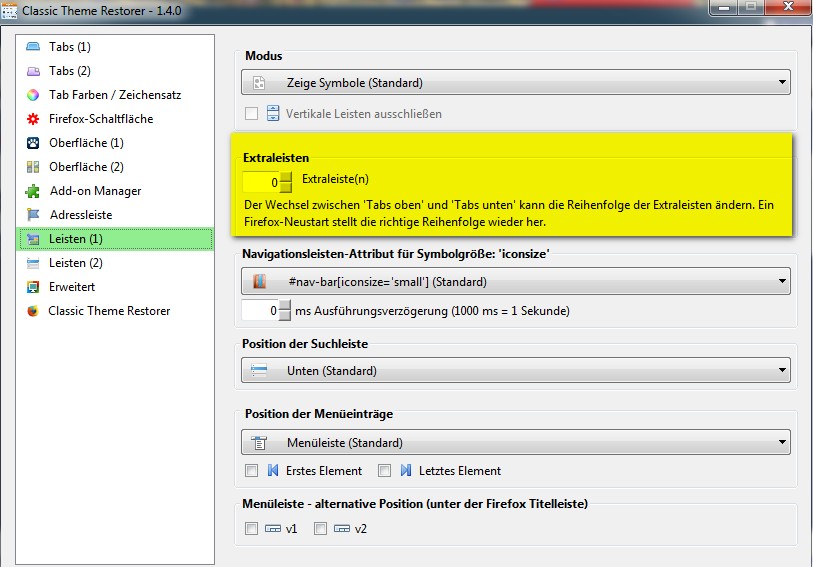Click the Vertikale Leisten ausschließen icon
This screenshot has width=813, height=567.
pos(273,113)
